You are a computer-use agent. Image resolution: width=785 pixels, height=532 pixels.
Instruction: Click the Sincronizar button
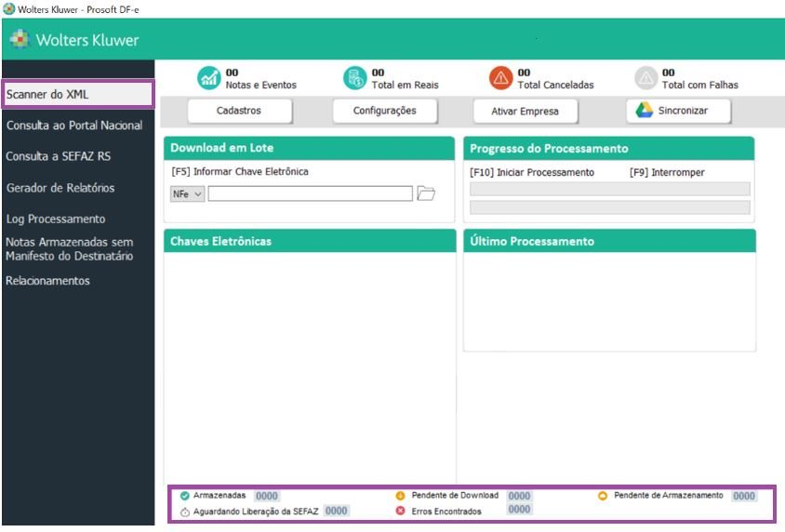[x=678, y=111]
